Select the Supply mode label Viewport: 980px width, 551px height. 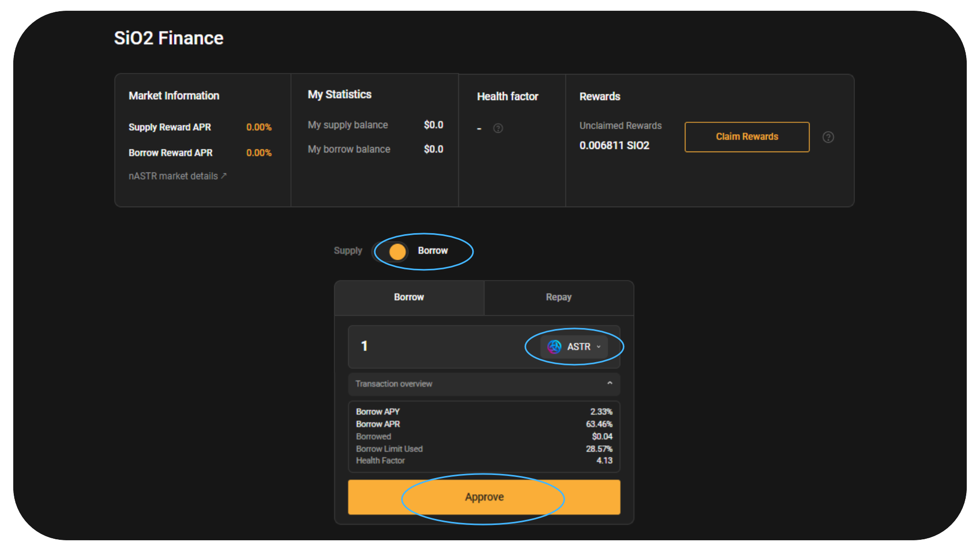348,251
